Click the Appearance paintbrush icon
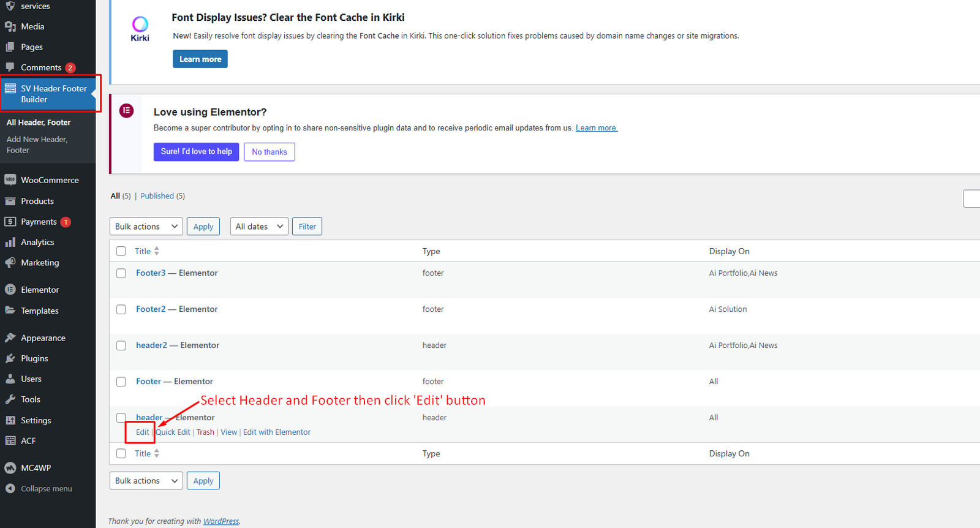The width and height of the screenshot is (980, 528). pos(10,338)
